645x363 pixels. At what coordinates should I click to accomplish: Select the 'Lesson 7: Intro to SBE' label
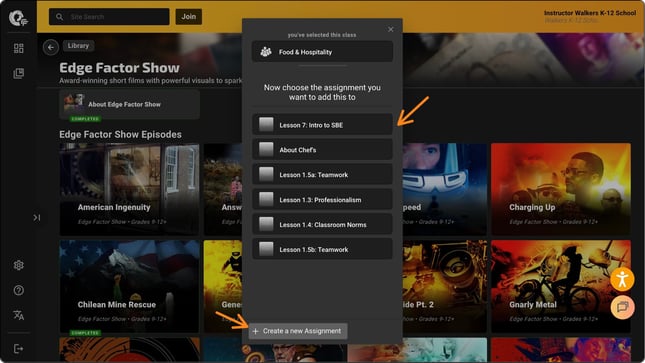click(311, 125)
